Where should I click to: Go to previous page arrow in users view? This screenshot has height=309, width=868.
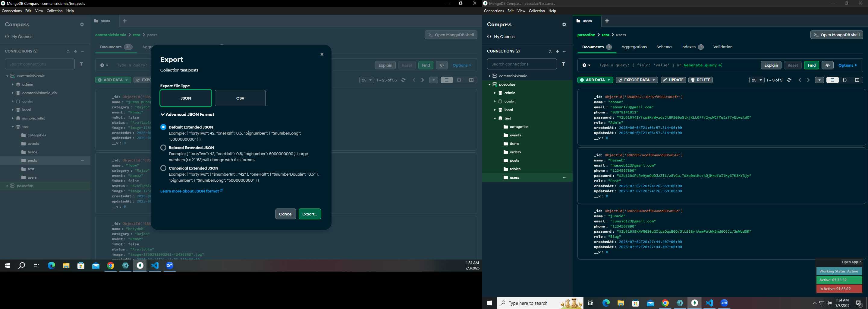pyautogui.click(x=800, y=80)
